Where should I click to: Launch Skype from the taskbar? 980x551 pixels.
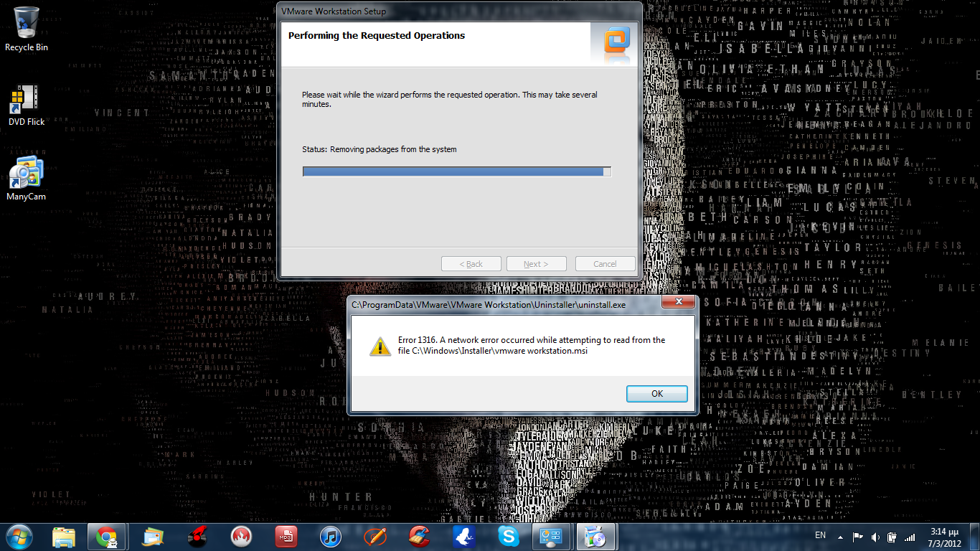[x=509, y=537]
